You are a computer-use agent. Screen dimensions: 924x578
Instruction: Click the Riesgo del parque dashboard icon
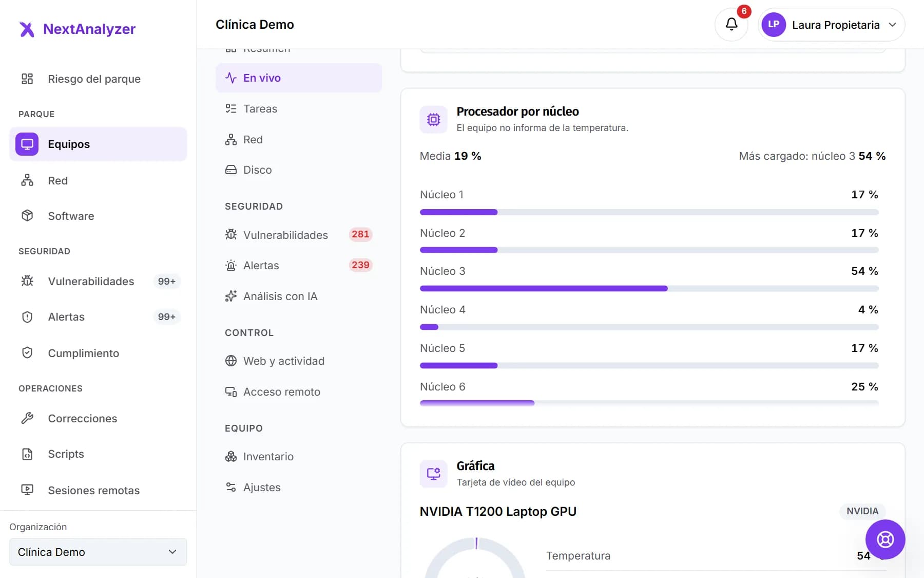coord(27,79)
